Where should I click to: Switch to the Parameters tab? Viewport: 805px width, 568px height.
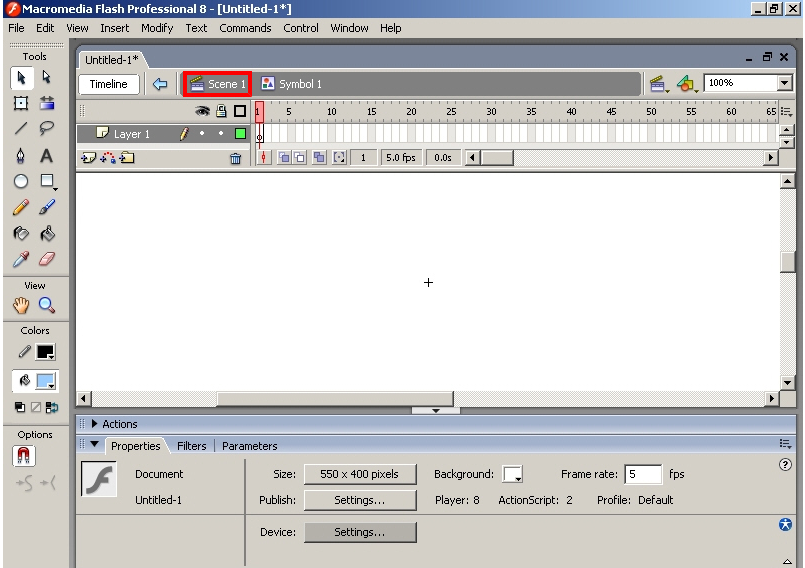tap(250, 446)
